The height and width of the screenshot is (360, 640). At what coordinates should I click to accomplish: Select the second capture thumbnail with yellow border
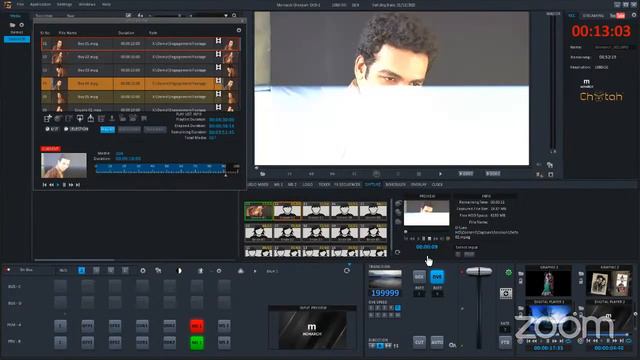click(x=287, y=211)
